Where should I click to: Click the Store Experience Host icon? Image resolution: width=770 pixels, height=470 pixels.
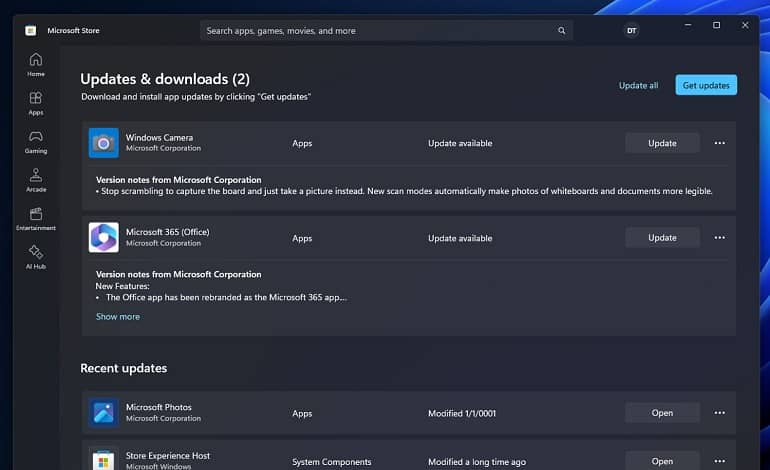pos(104,460)
